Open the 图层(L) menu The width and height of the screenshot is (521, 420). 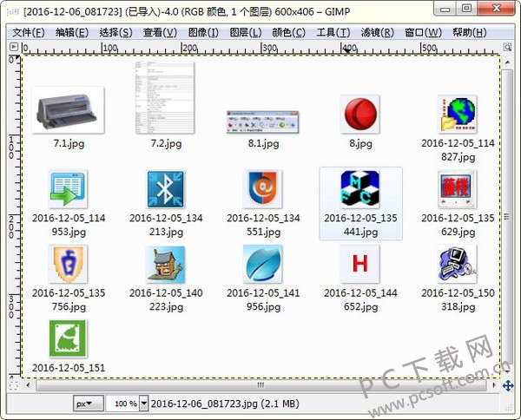[246, 32]
